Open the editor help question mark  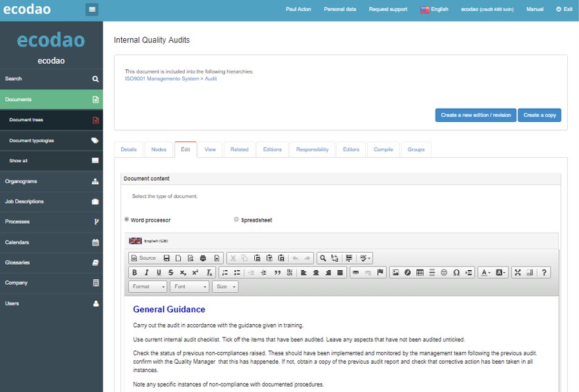click(x=544, y=272)
